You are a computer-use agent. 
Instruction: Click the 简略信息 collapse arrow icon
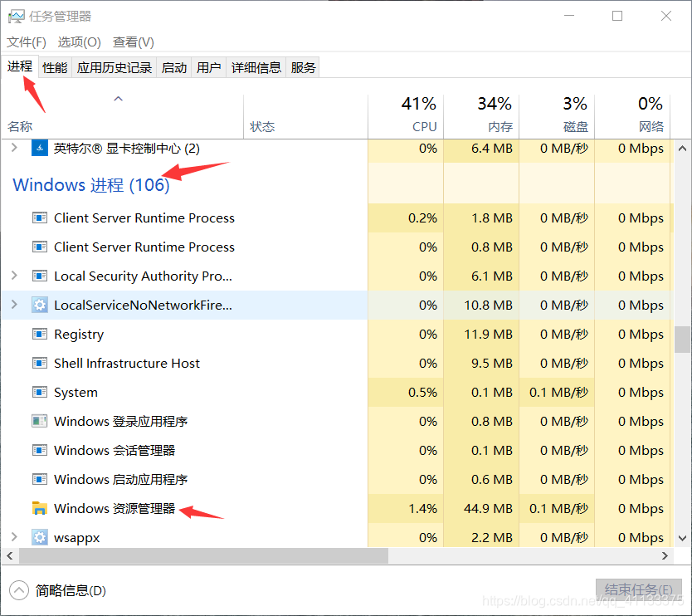click(x=19, y=590)
